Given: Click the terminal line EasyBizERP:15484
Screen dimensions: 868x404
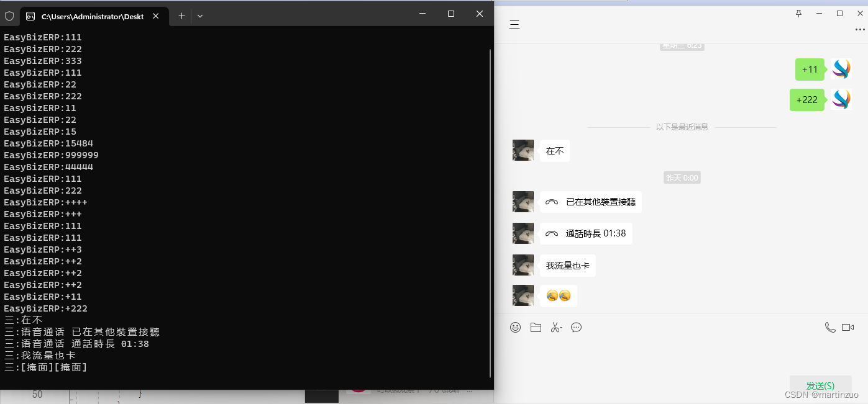Looking at the screenshot, I should tap(48, 143).
